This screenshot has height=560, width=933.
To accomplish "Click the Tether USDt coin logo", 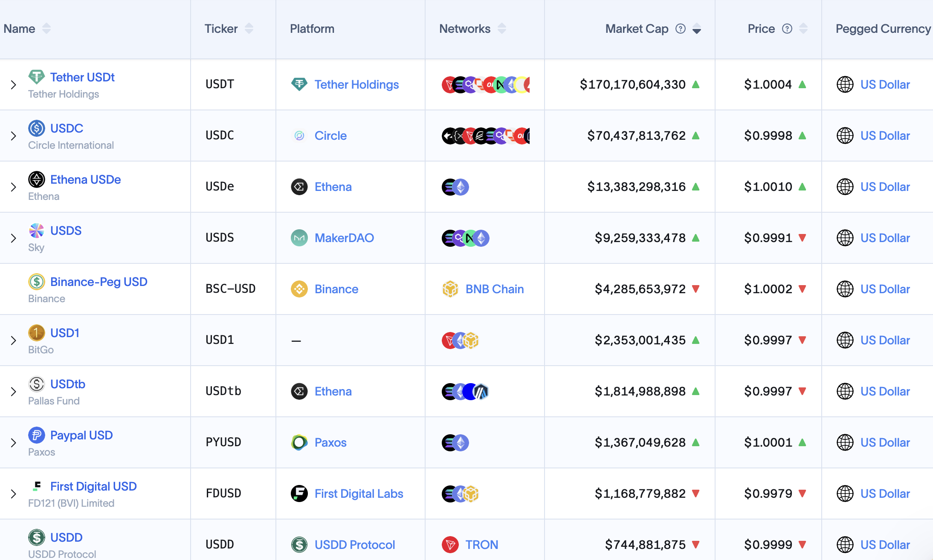I will pos(37,77).
